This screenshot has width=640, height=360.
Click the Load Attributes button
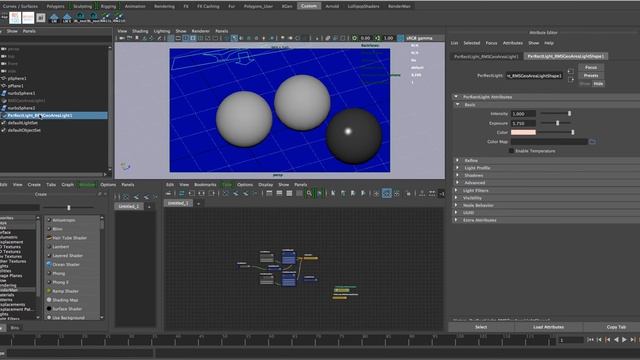pos(548,327)
